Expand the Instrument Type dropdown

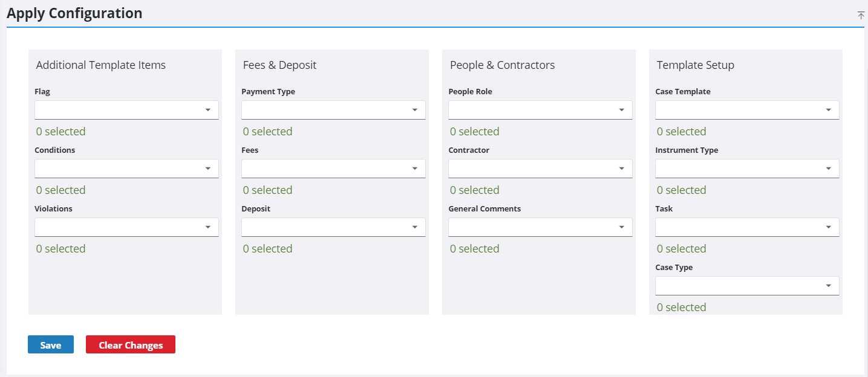pos(747,169)
